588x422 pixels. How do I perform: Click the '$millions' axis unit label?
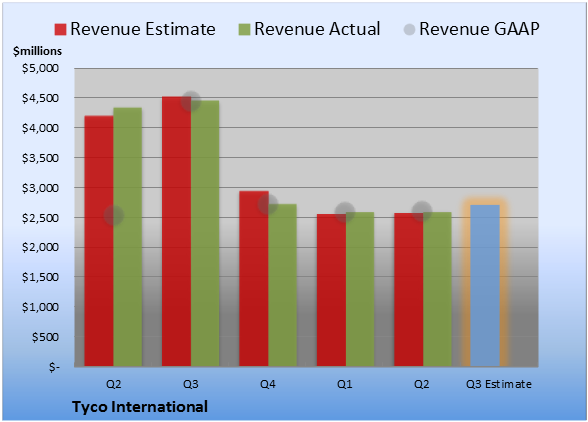[38, 51]
